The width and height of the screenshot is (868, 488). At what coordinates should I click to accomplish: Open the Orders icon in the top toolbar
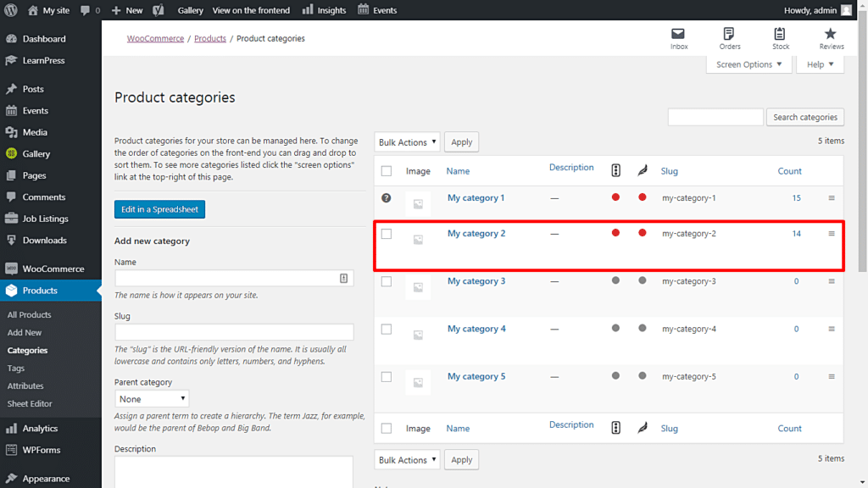[x=729, y=38]
